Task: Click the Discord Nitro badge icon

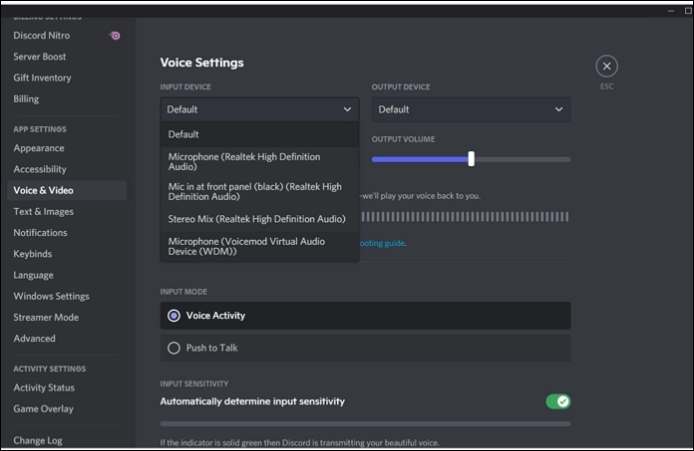Action: coord(115,36)
